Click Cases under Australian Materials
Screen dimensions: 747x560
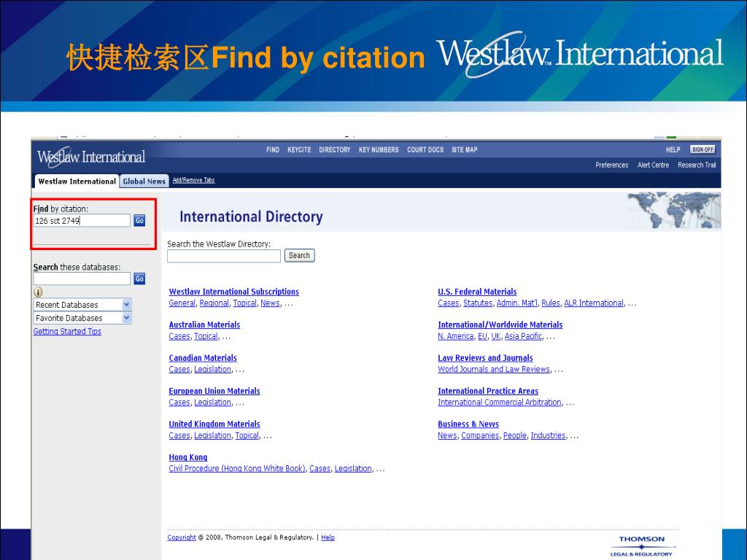[x=179, y=336]
